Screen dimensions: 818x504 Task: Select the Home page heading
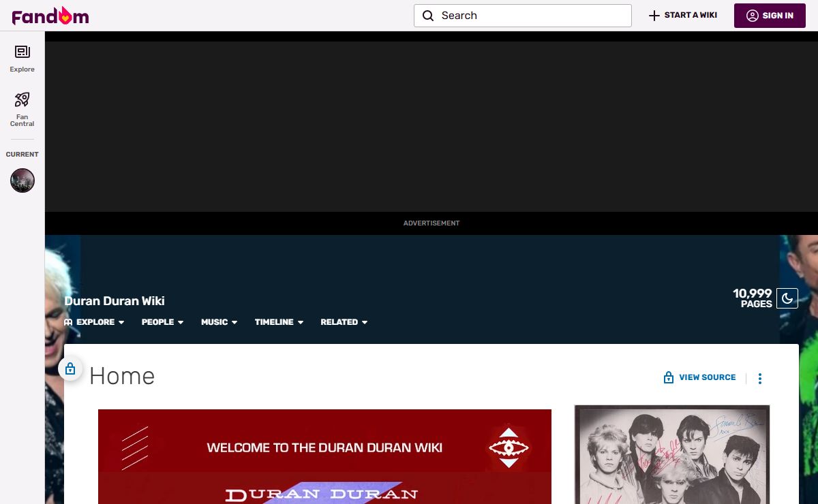pyautogui.click(x=122, y=376)
